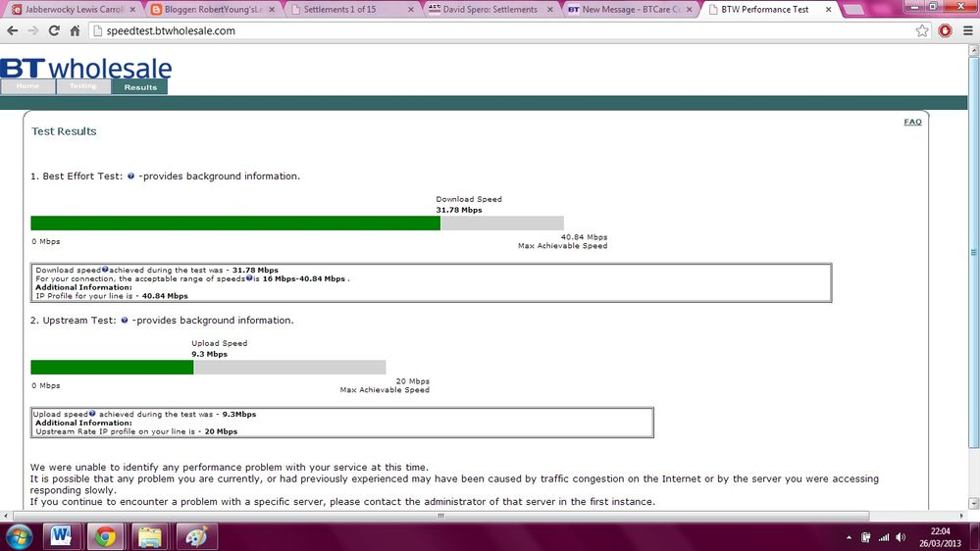Click the BT wholesale logo
The width and height of the screenshot is (980, 551).
[85, 68]
